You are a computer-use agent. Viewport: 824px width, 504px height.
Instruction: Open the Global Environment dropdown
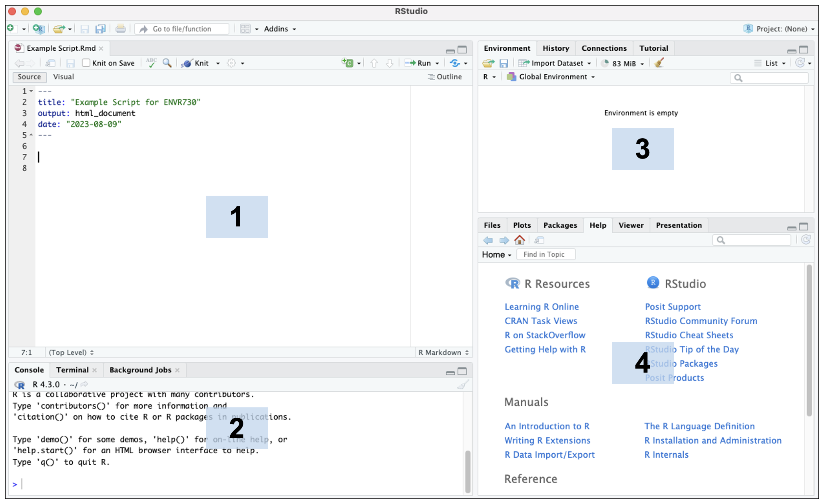coord(553,77)
